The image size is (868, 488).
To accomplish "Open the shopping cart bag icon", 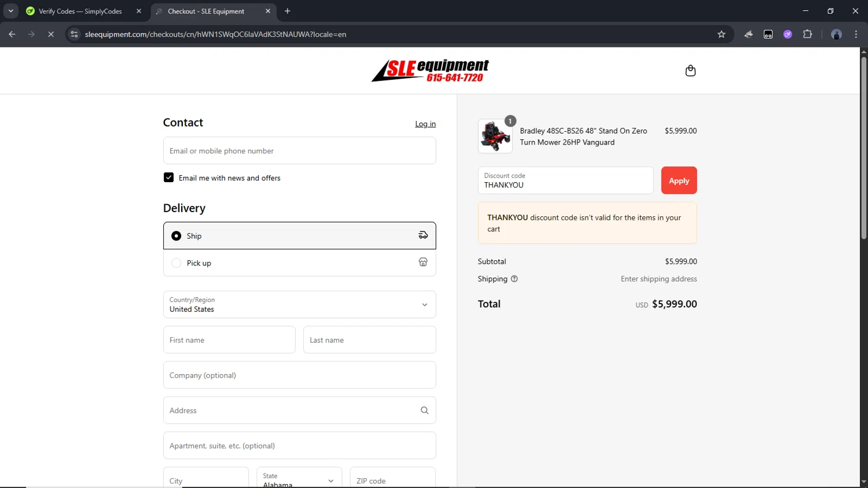I will [x=690, y=71].
